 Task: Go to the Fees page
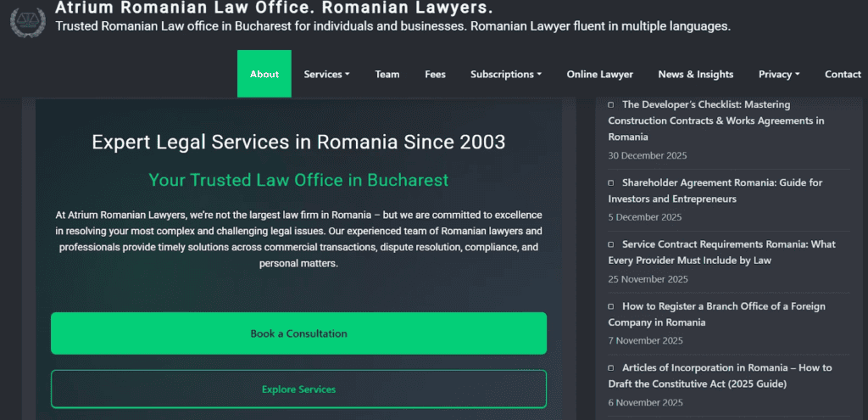point(435,75)
